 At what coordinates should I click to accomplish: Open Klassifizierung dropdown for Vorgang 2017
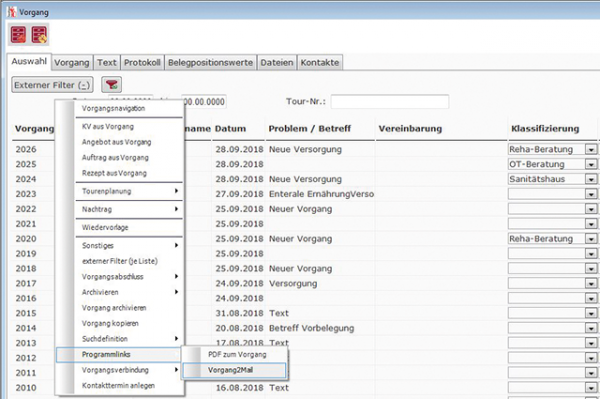coord(591,283)
